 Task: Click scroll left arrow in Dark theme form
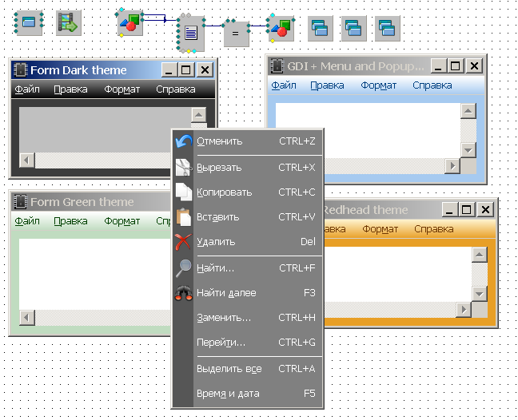[27, 160]
